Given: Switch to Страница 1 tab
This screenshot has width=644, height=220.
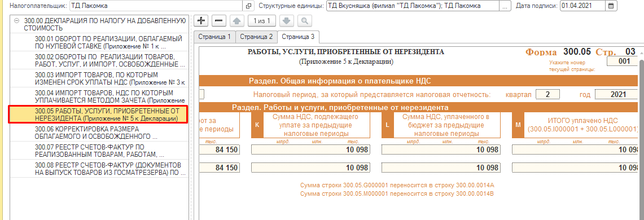Looking at the screenshot, I should (214, 37).
